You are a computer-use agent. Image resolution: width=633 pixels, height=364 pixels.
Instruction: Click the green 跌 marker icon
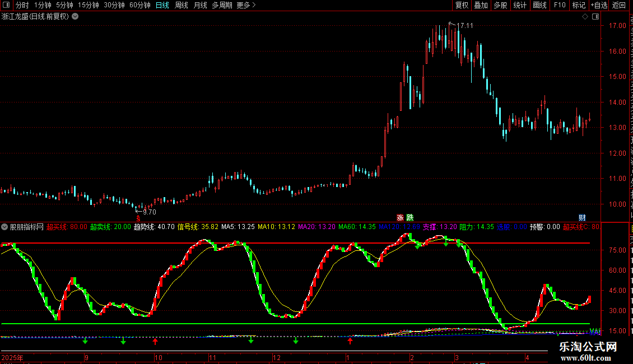click(409, 217)
